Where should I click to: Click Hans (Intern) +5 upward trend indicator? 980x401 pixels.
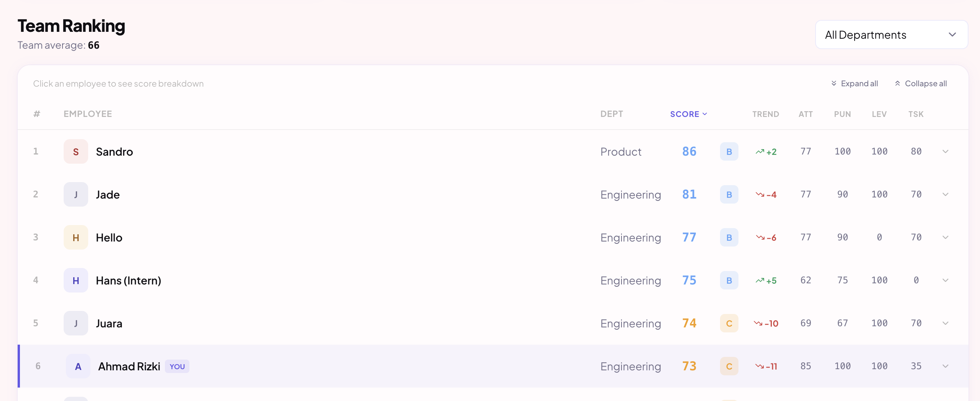click(x=766, y=281)
